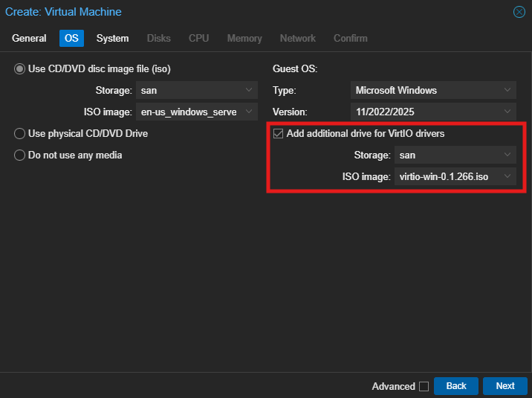
Task: Enable the Advanced checkbox
Action: coord(424,386)
